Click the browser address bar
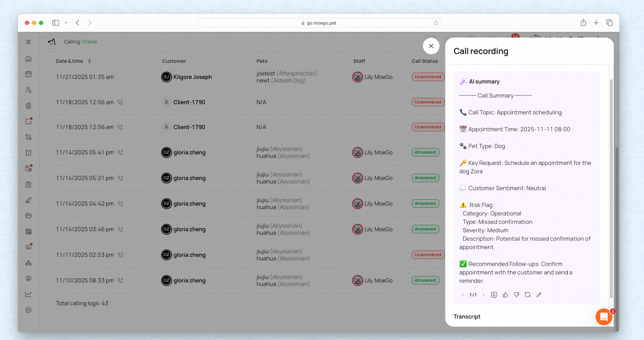The height and width of the screenshot is (340, 644). pos(318,23)
